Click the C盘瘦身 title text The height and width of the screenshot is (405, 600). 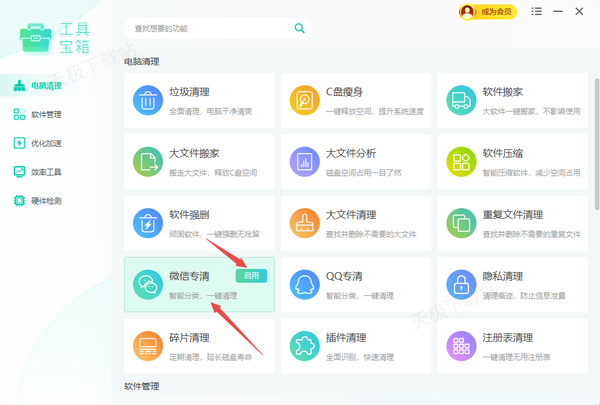click(344, 92)
